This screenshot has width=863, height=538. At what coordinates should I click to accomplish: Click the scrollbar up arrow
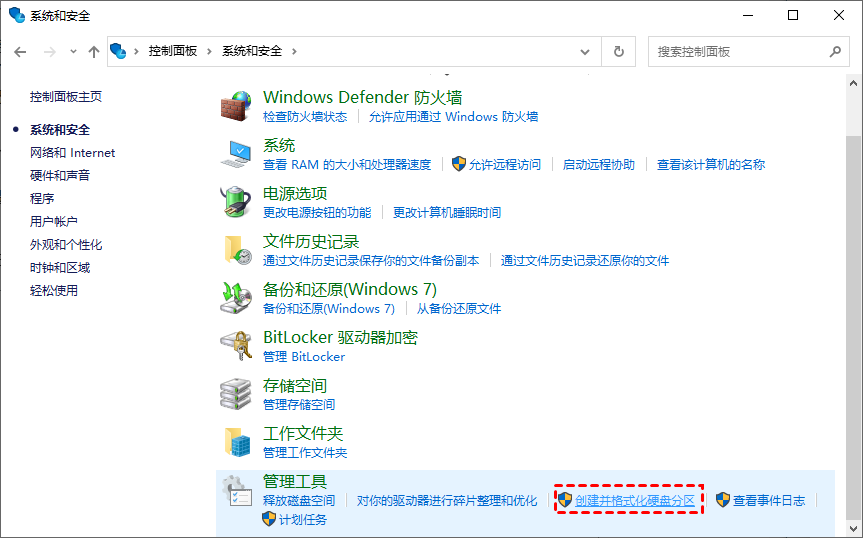pos(853,84)
